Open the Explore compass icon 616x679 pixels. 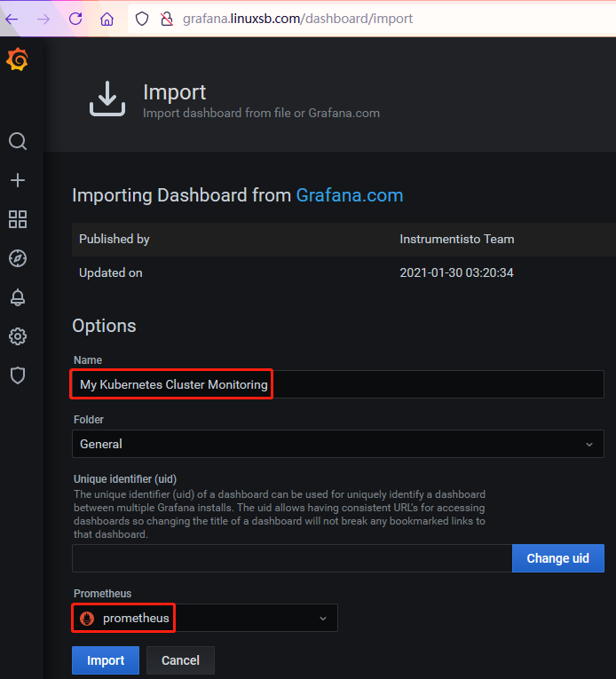[x=18, y=258]
